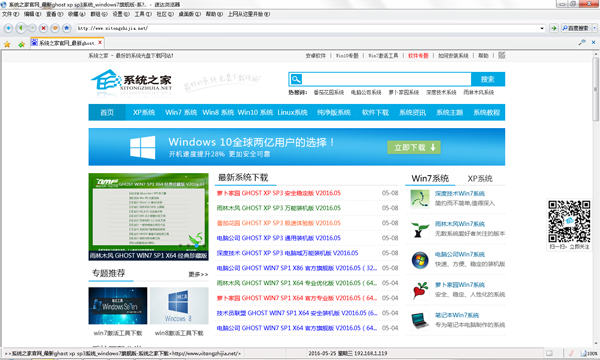Viewport: 600px width, 360px height.
Task: Open the 收藏 menu
Action: point(77,14)
